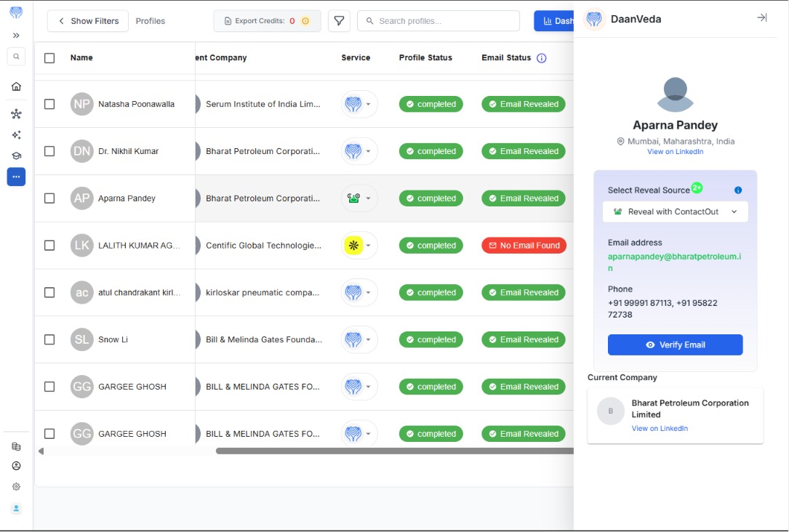Click completed status for atul chandrakant
The height and width of the screenshot is (532, 789).
coord(430,293)
